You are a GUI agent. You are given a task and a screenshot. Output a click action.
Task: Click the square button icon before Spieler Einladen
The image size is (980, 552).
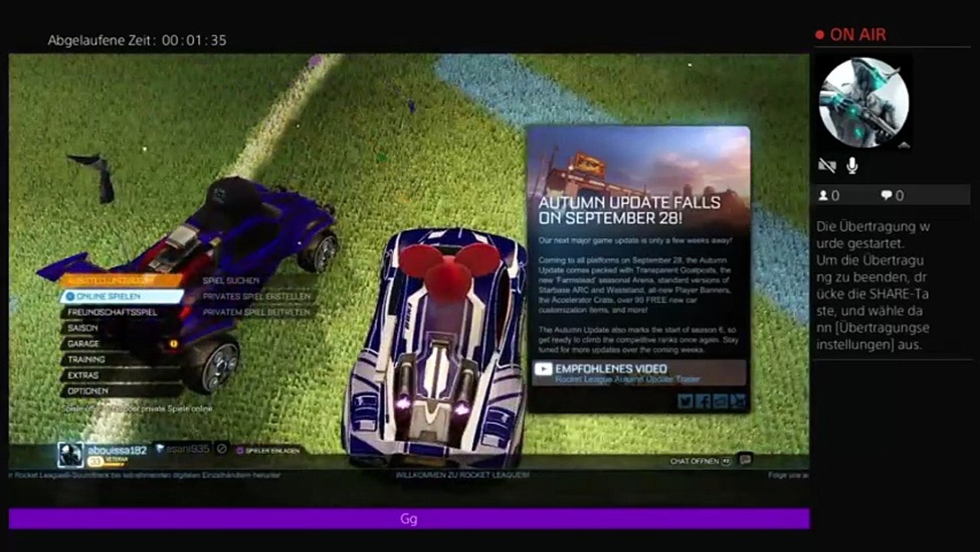[240, 451]
